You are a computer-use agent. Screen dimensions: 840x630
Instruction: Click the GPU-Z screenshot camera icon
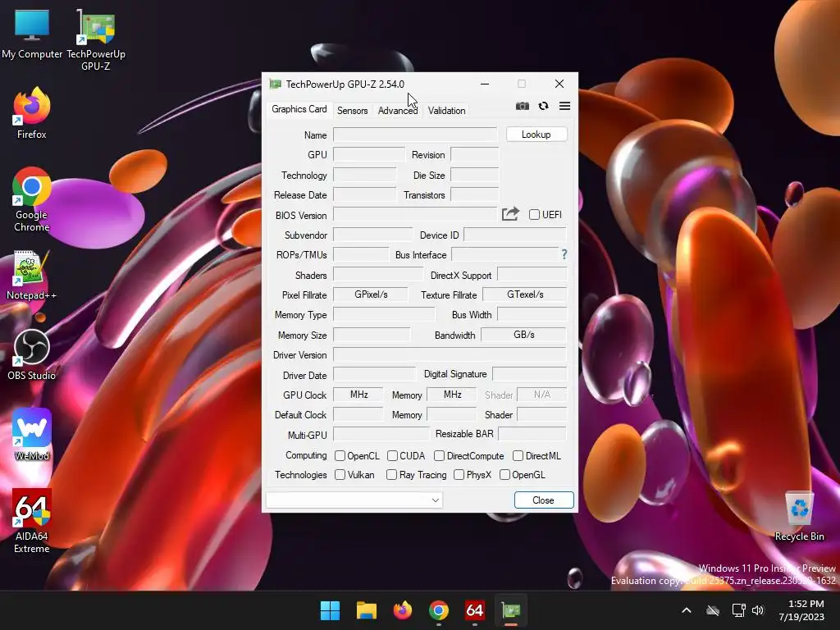click(x=523, y=106)
